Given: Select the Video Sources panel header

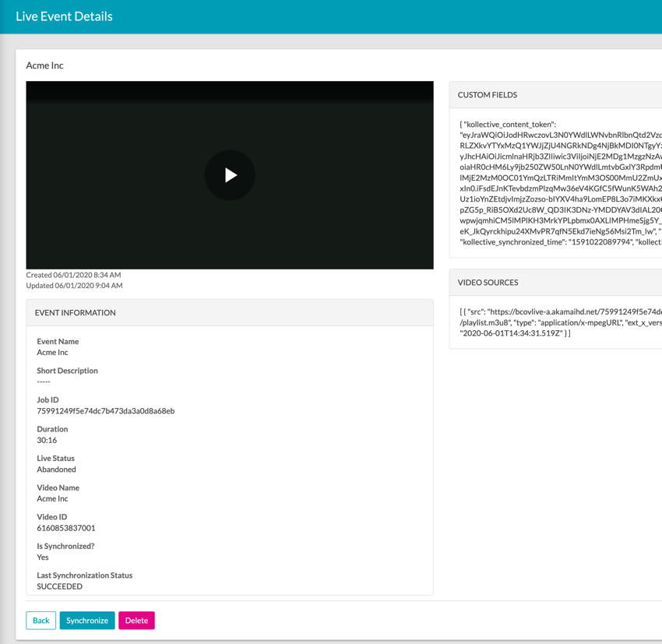Looking at the screenshot, I should [x=488, y=283].
